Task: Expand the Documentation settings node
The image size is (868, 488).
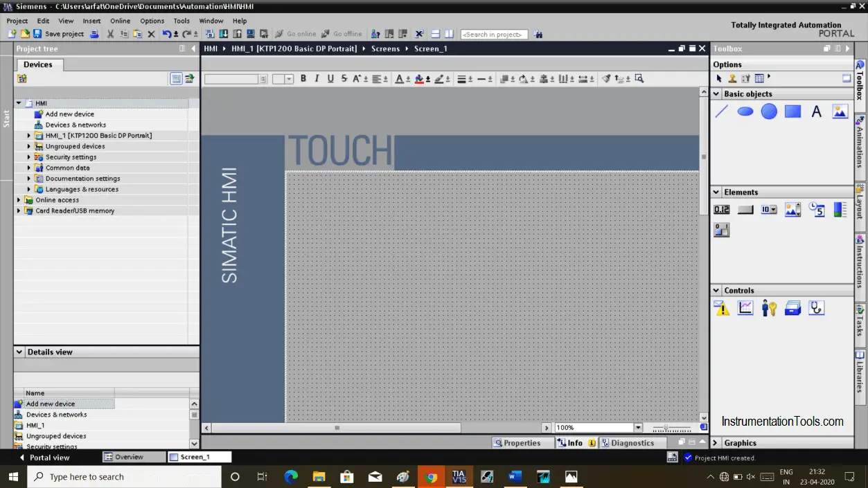Action: (29, 179)
